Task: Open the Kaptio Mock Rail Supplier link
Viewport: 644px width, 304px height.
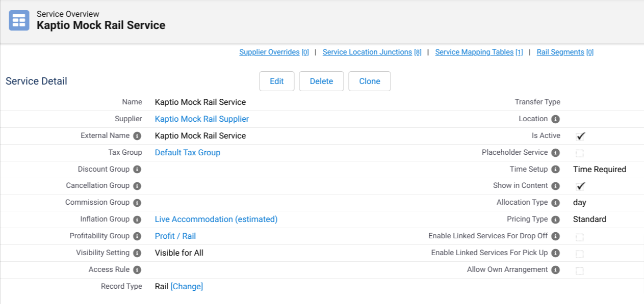Action: [202, 119]
